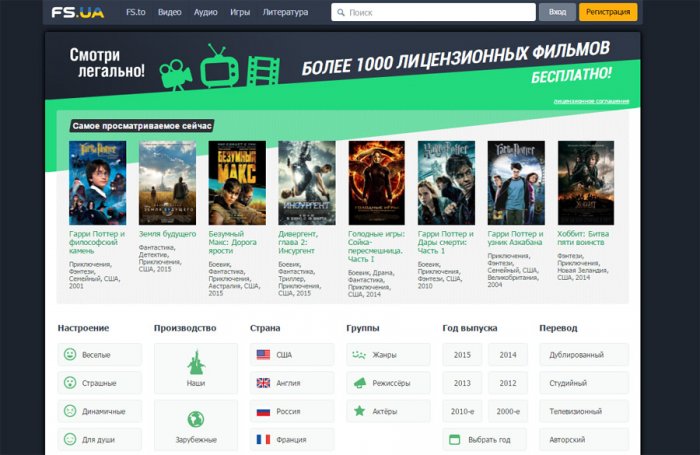Click the masks icon beside Жанры
This screenshot has height=455, width=700.
pos(359,355)
